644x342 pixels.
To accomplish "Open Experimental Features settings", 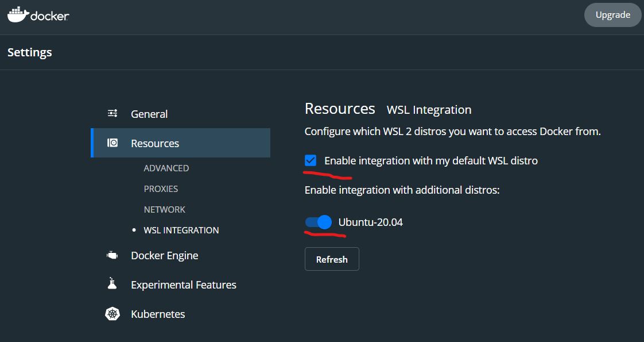I will (184, 285).
